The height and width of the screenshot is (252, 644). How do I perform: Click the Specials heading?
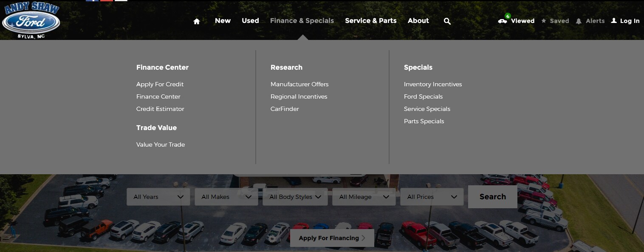418,67
